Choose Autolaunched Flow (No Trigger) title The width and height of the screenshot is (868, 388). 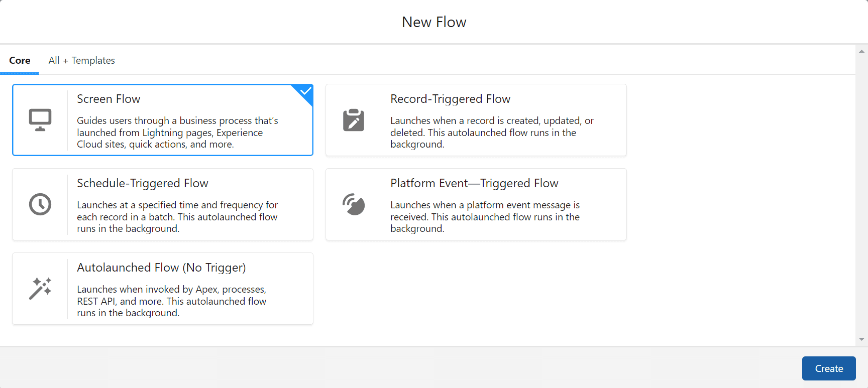click(x=161, y=268)
